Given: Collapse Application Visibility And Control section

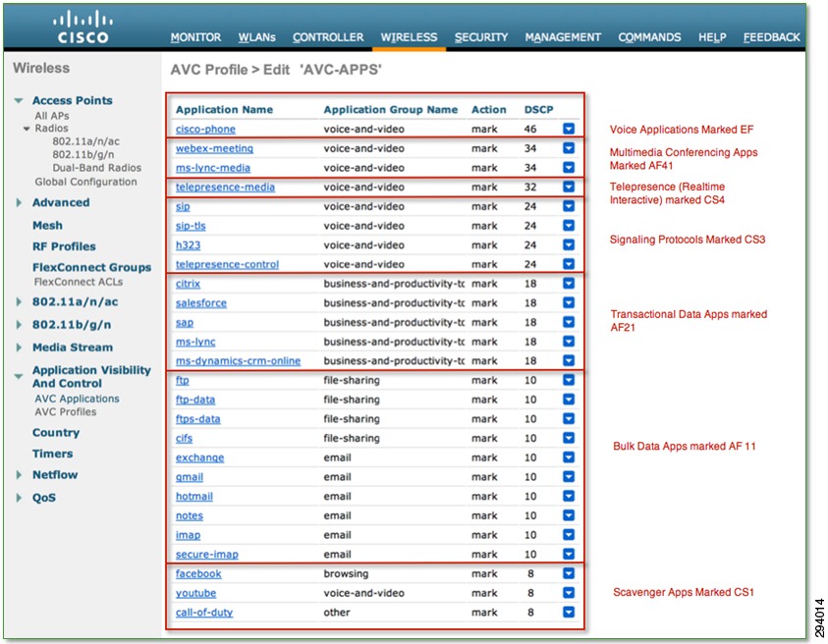Looking at the screenshot, I should (x=19, y=376).
